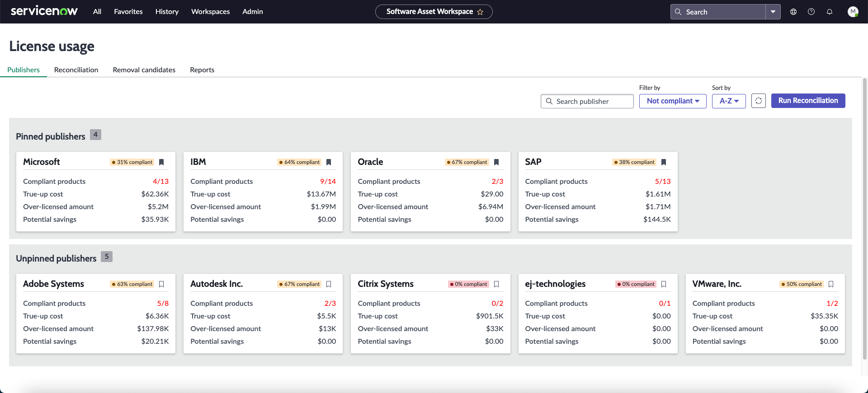
Task: Click Citrix Systems' true-up cost $901.5K
Action: pos(490,316)
